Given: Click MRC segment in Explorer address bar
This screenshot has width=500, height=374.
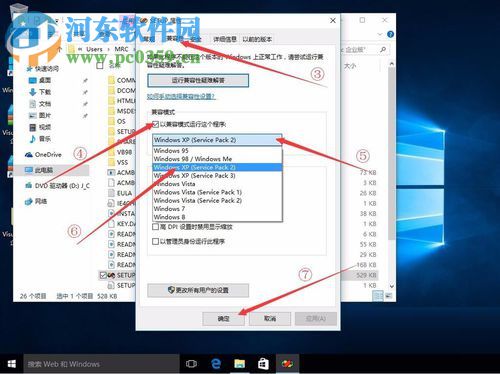Looking at the screenshot, I should click(121, 49).
